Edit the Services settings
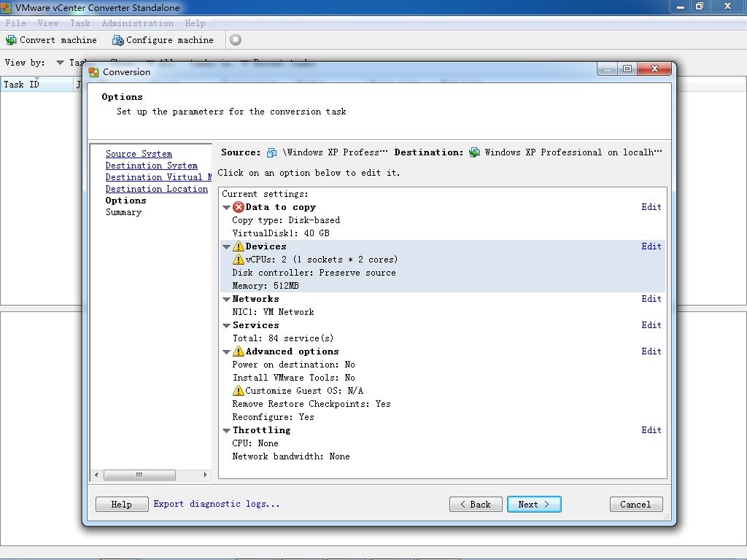Viewport: 747px width, 560px height. click(651, 324)
